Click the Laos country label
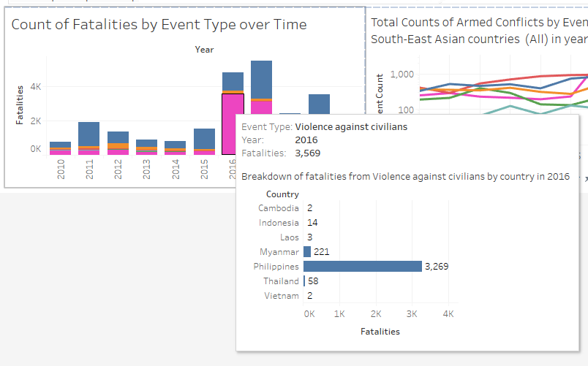Image resolution: width=588 pixels, height=366 pixels. pyautogui.click(x=289, y=237)
